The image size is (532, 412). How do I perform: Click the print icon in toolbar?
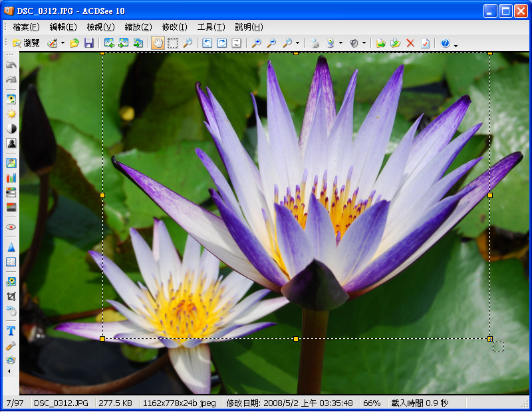(x=315, y=43)
